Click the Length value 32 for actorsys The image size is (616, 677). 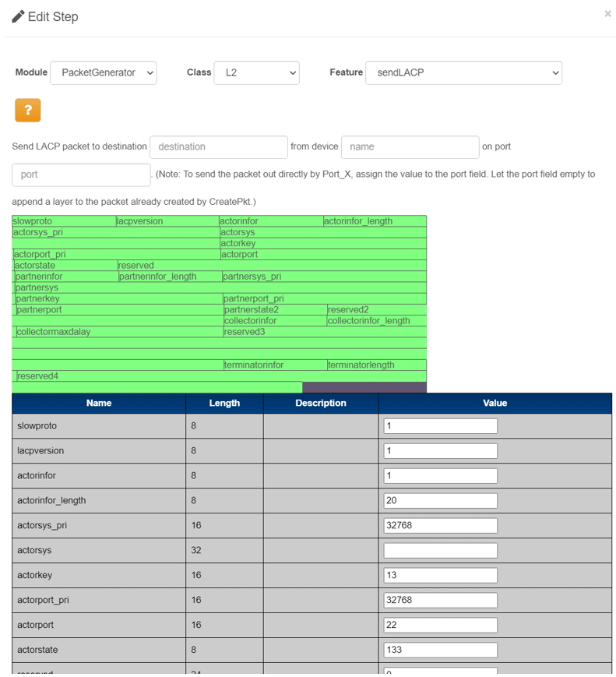click(x=196, y=550)
